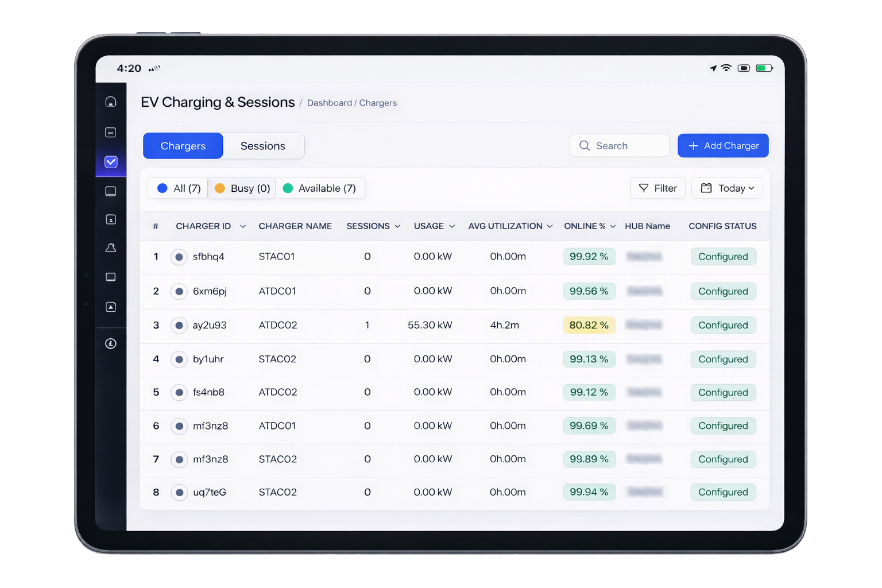Select radio button for charger ay2u93
The width and height of the screenshot is (882, 588).
click(179, 326)
